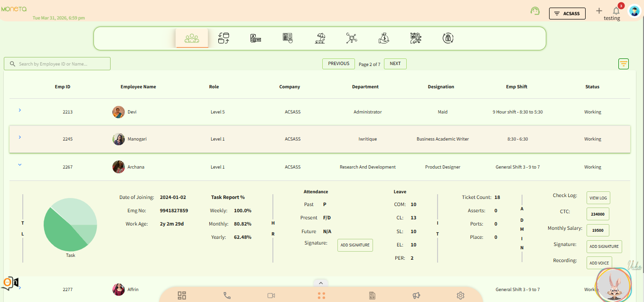This screenshot has width=644, height=302.
Task: Open the video camera icon in dock
Action: [271, 295]
